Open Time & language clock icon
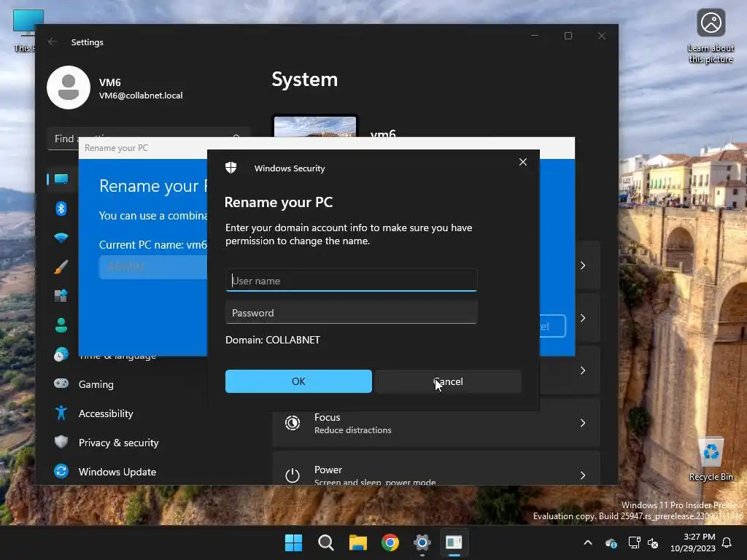The height and width of the screenshot is (560, 747). click(61, 355)
